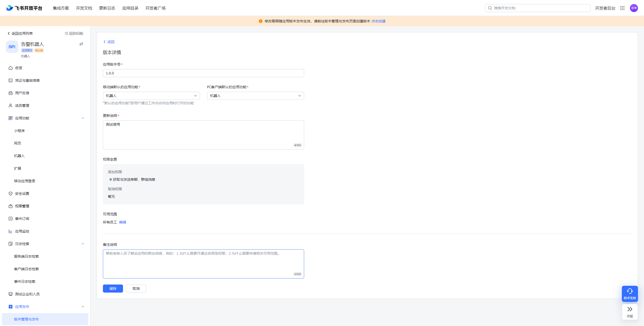The width and height of the screenshot is (644, 326).
Task: Click the log search icon
Action: pyautogui.click(x=11, y=244)
